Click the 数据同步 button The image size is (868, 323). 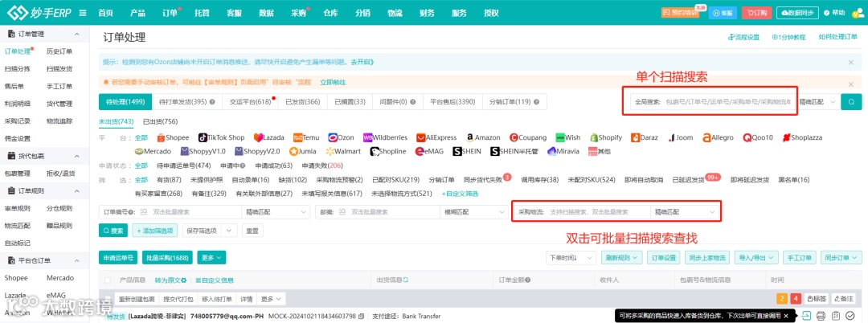[x=798, y=13]
